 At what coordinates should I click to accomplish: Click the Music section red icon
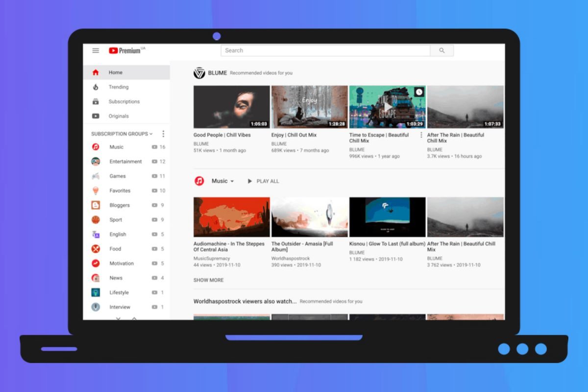click(x=199, y=181)
